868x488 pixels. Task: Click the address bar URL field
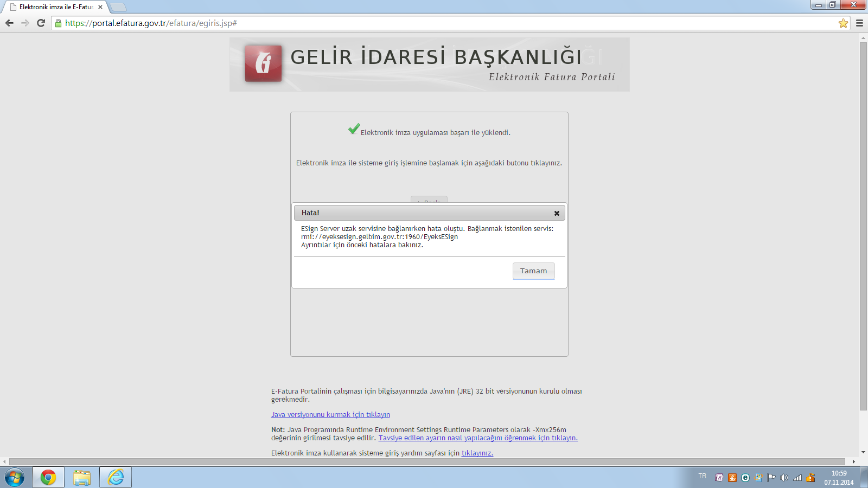[x=434, y=23]
